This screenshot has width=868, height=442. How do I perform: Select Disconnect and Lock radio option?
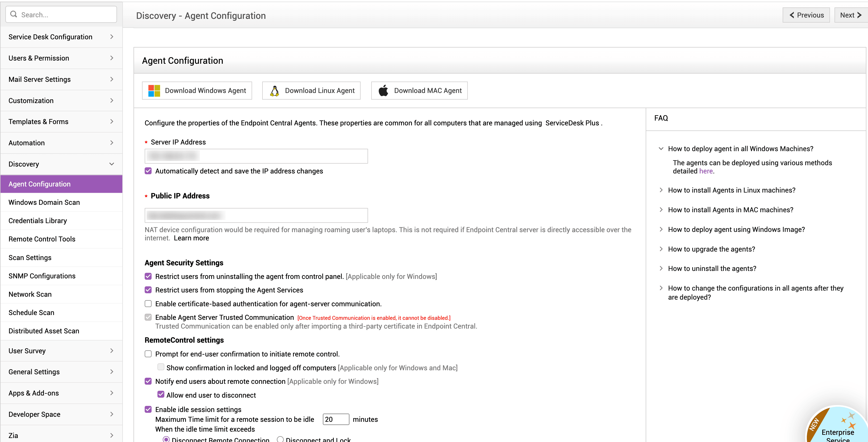[x=280, y=439]
